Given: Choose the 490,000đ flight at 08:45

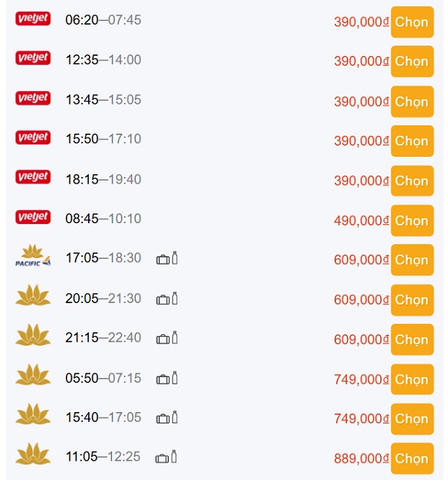Looking at the screenshot, I should click(x=412, y=220).
